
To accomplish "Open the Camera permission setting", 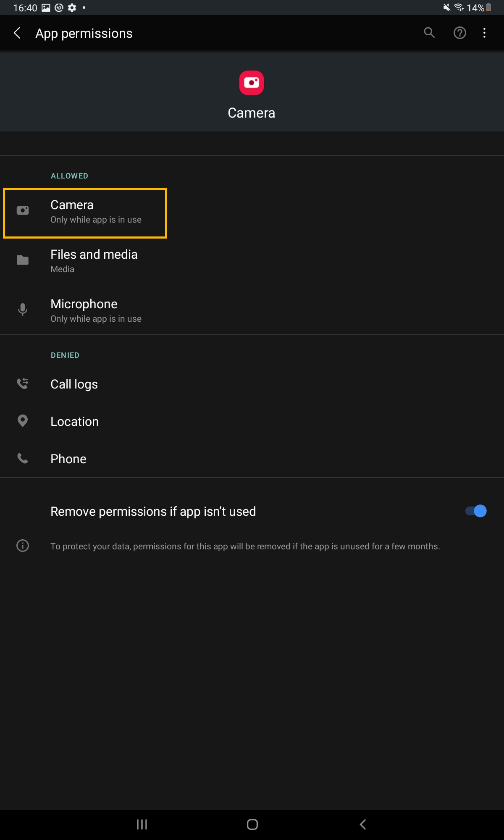I will pyautogui.click(x=96, y=212).
